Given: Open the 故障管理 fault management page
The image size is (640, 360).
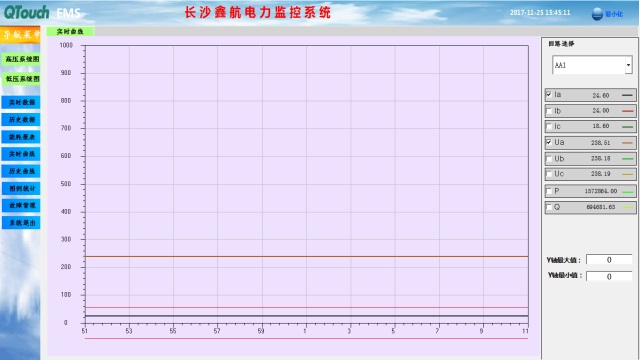Looking at the screenshot, I should 21,205.
